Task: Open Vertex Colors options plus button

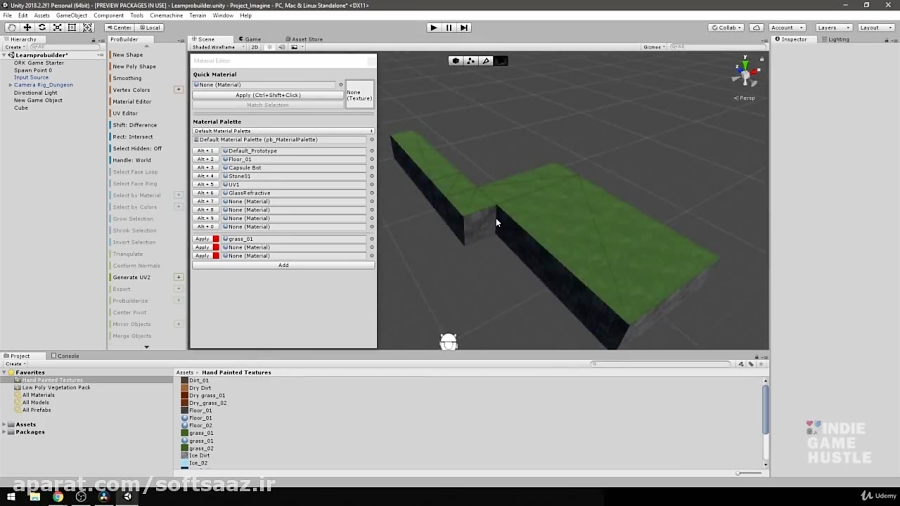Action: [x=179, y=89]
